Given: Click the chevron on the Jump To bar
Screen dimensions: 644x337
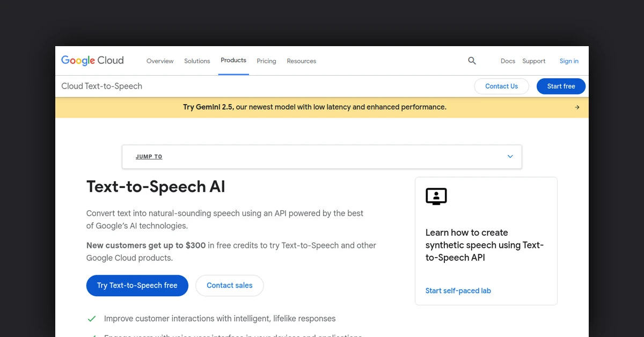Looking at the screenshot, I should (x=510, y=156).
